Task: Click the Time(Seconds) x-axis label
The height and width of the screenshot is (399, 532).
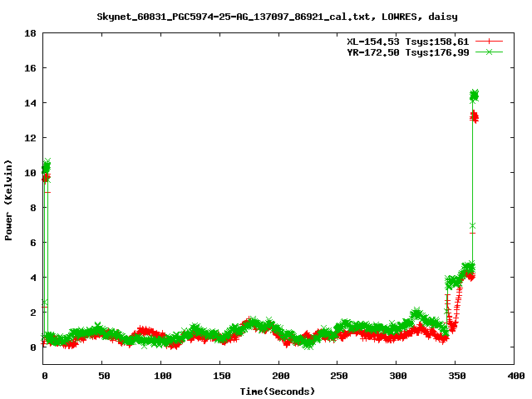Action: click(277, 392)
